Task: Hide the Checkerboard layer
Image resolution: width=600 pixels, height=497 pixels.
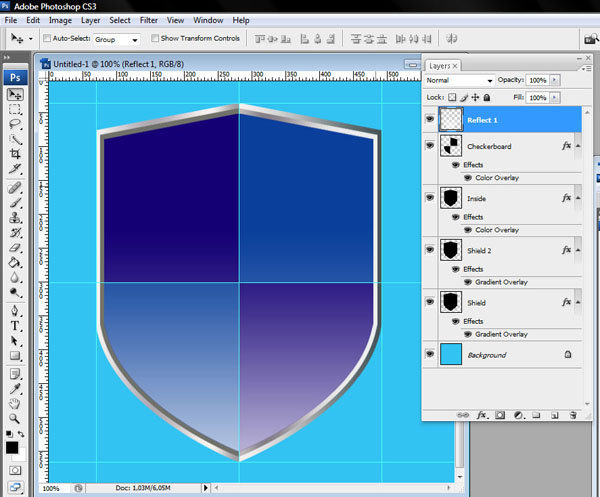Action: (430, 145)
